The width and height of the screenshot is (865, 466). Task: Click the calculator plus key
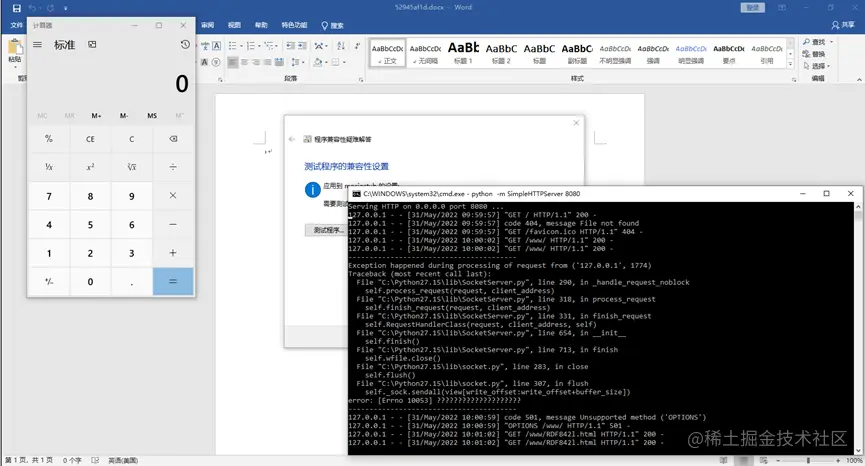pos(173,253)
